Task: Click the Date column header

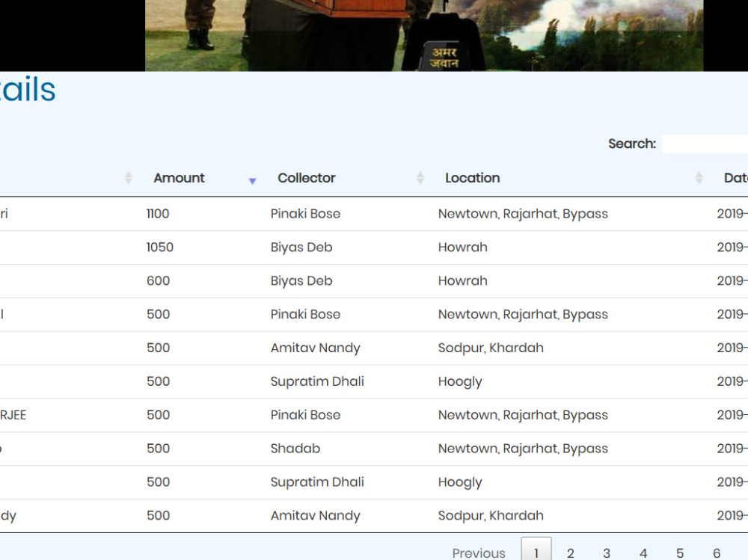Action: pos(735,178)
